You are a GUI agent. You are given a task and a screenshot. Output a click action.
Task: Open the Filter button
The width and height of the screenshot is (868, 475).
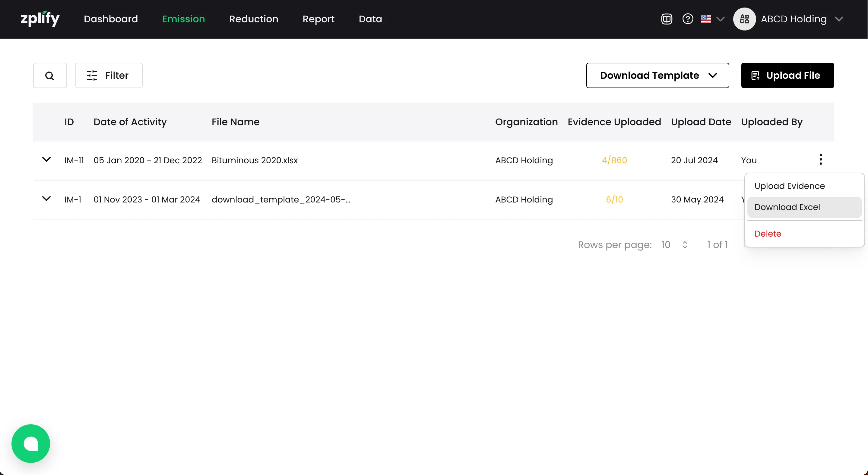109,75
